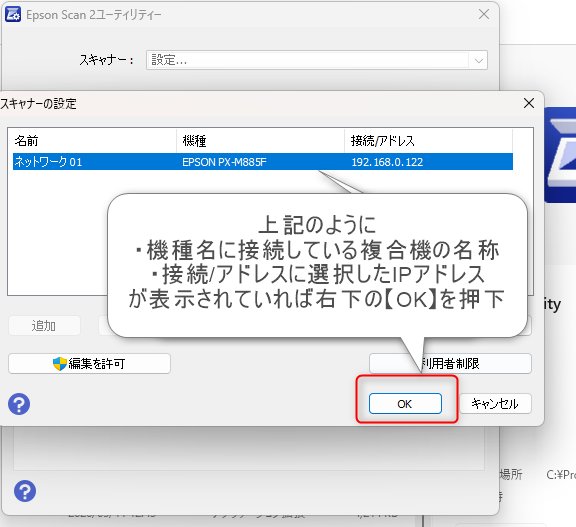Open help icon in Epson Scan 2 utility window
Image resolution: width=576 pixels, height=527 pixels.
[25, 491]
